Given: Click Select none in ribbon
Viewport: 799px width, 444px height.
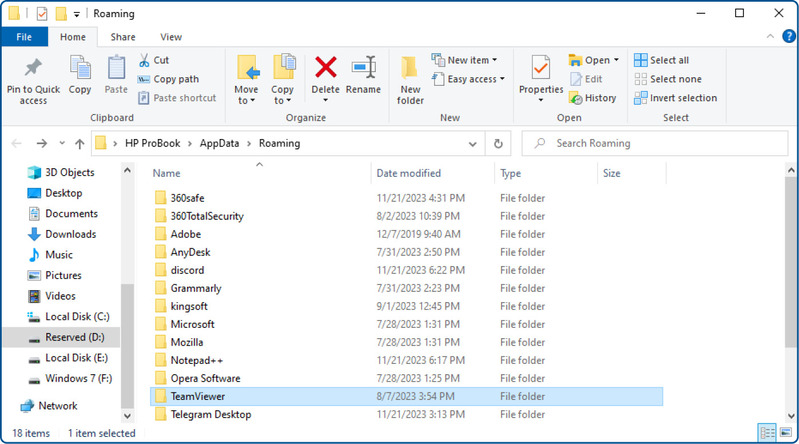Looking at the screenshot, I should 668,79.
